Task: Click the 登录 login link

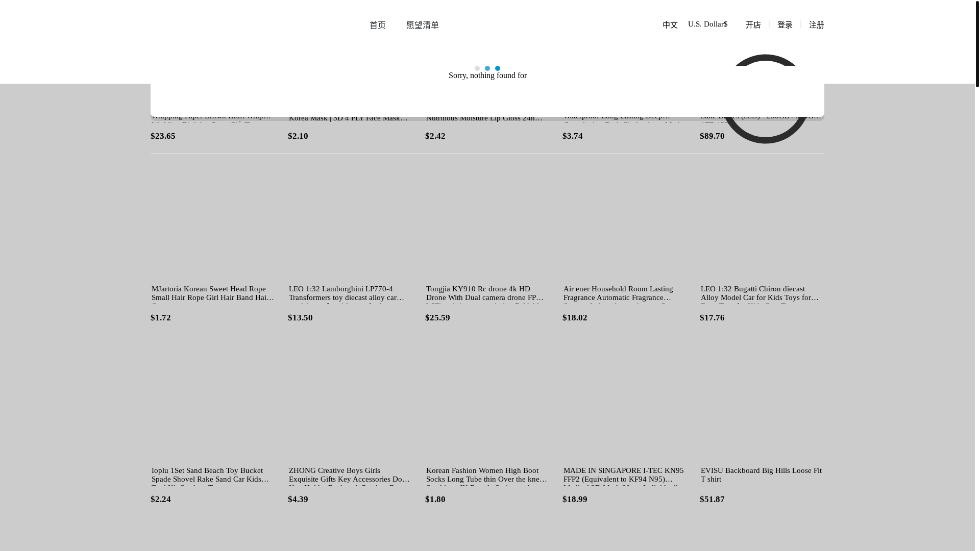Action: coord(785,25)
